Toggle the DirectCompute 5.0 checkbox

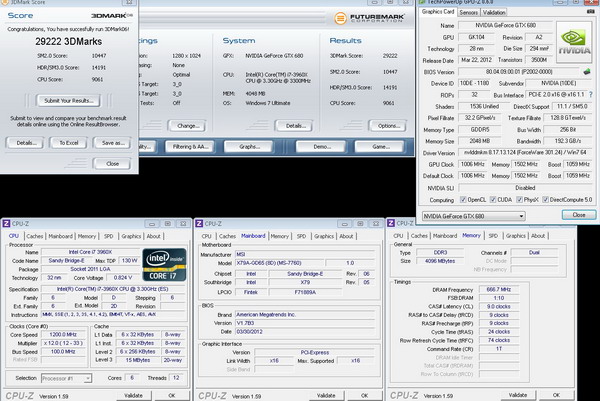[545, 199]
